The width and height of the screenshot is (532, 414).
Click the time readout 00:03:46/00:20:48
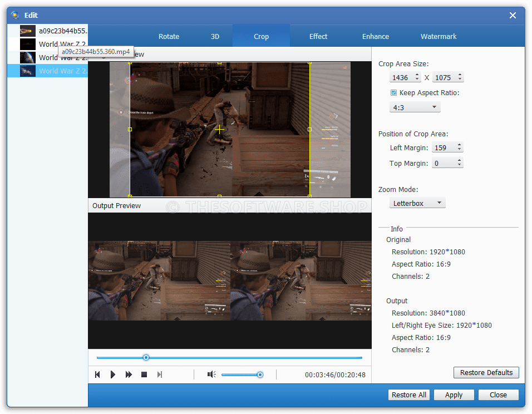(335, 374)
